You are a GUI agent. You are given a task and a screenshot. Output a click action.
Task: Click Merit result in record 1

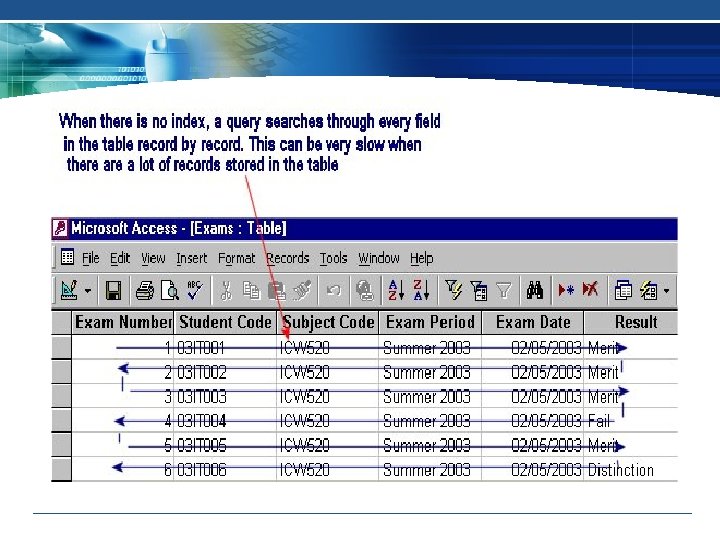coord(631,348)
